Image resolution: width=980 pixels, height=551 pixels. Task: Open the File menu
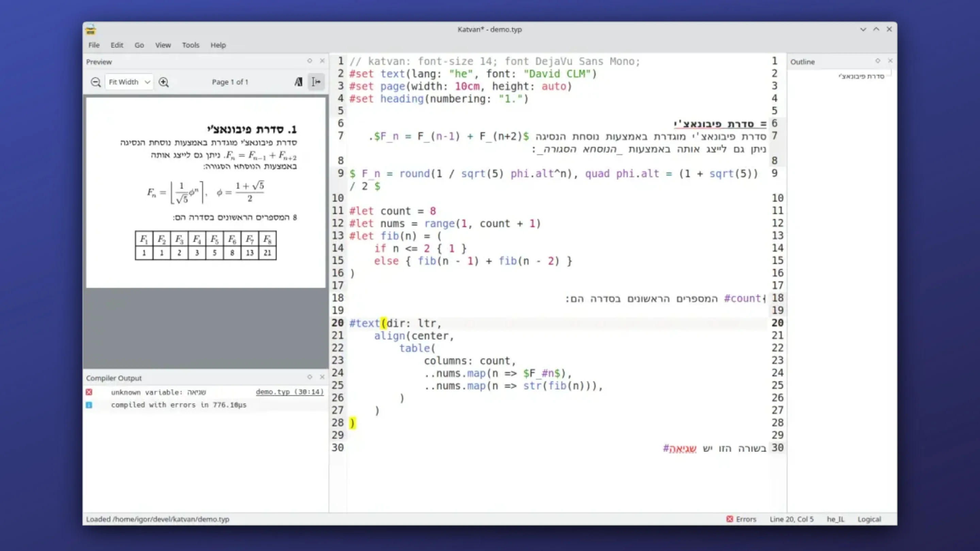(94, 45)
